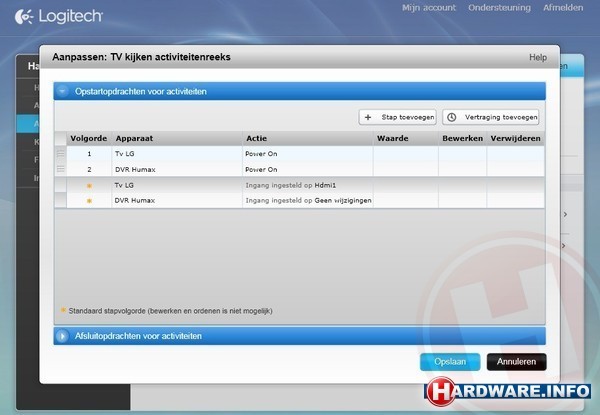Click Power On action for DVR Humax row 2
Screen dimensions: 600x415
tap(261, 169)
